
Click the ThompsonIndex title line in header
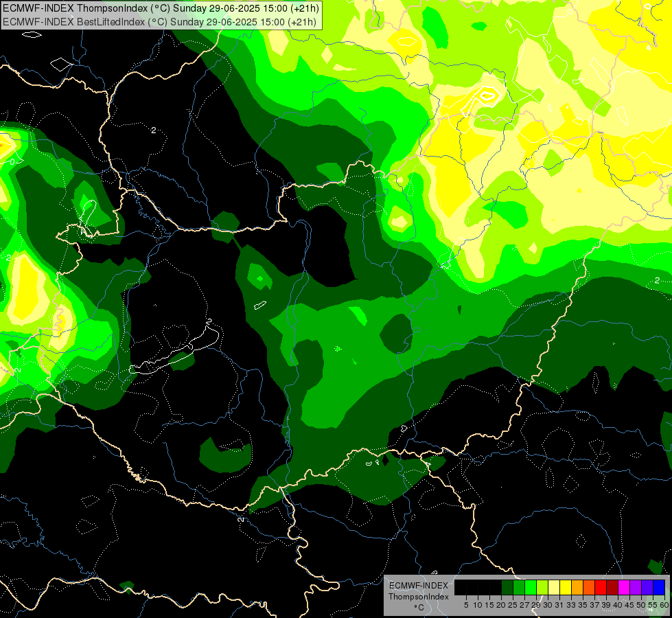click(161, 8)
